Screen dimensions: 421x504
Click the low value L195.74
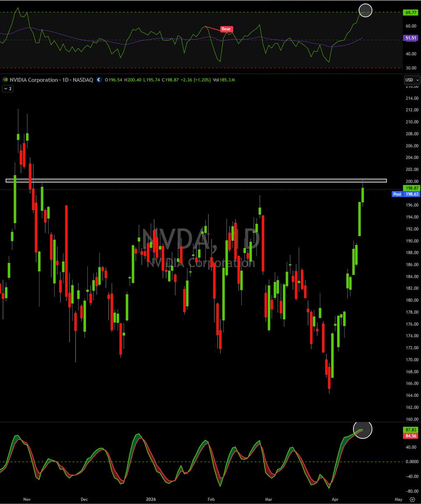pyautogui.click(x=152, y=80)
